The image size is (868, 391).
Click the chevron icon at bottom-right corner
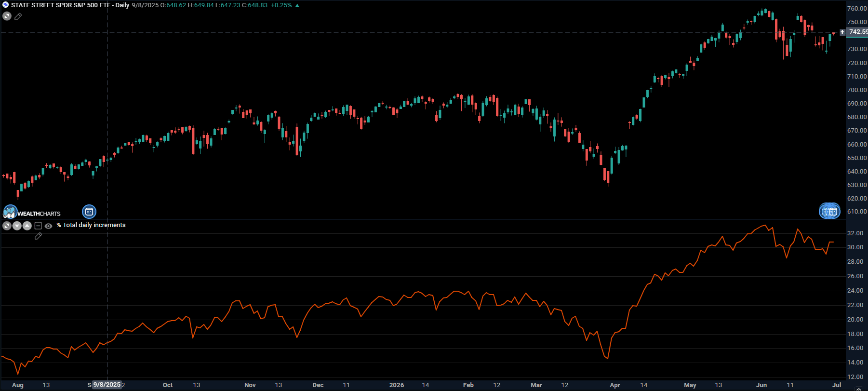(x=858, y=389)
